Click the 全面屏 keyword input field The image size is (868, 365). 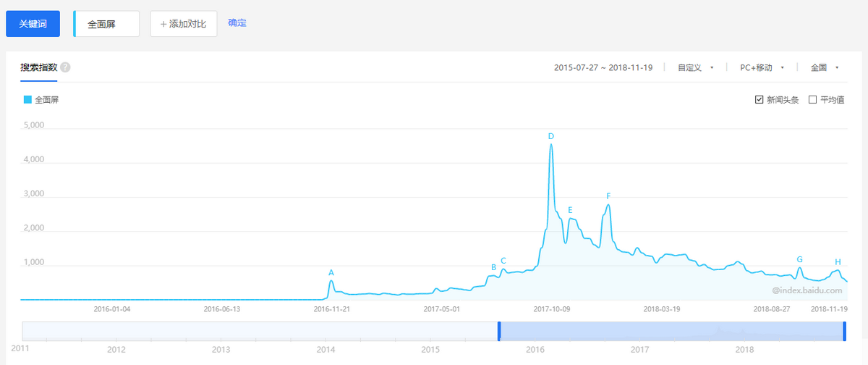[x=107, y=24]
